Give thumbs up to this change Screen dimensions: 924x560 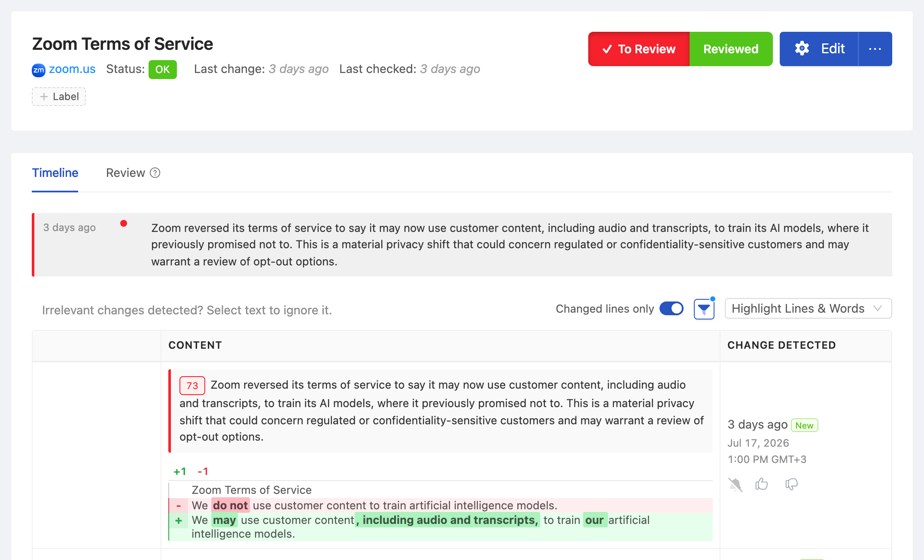click(x=762, y=484)
